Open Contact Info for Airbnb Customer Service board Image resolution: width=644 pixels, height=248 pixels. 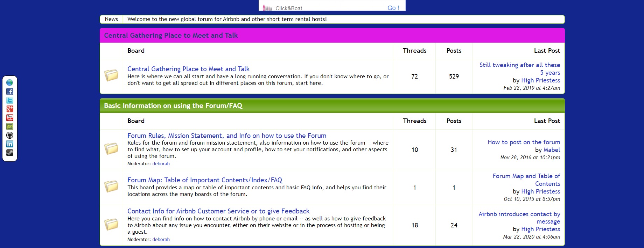218,211
